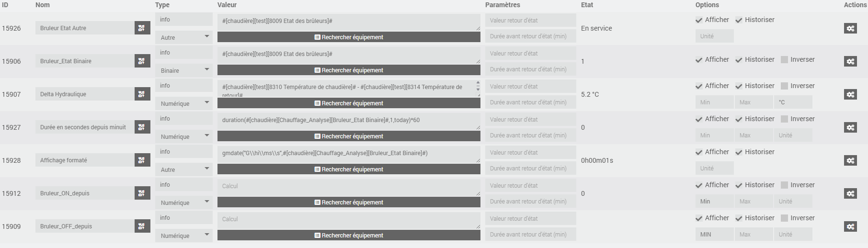Click the Calcul field of Bruleur_OFF_depuis
Screen dimensions: 868x248
[x=349, y=219]
